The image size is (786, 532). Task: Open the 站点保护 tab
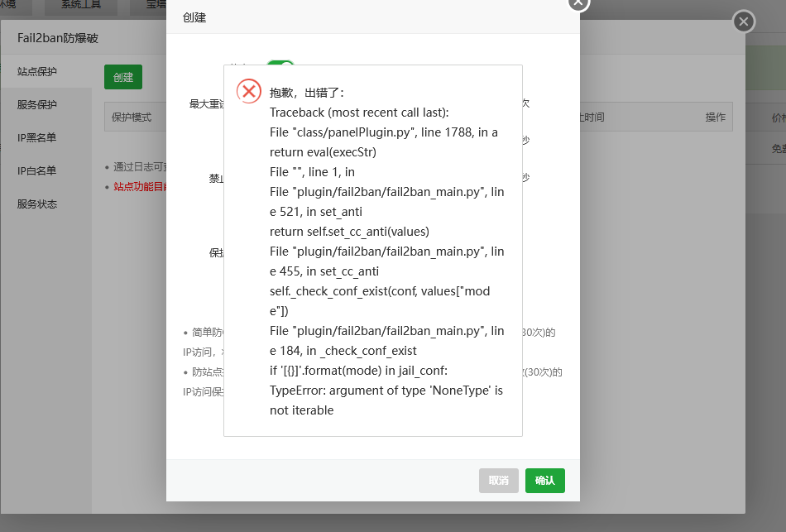pyautogui.click(x=37, y=71)
